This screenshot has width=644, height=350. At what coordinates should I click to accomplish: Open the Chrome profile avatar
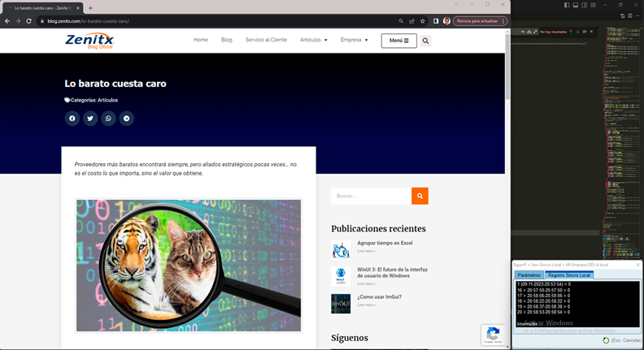(x=447, y=21)
